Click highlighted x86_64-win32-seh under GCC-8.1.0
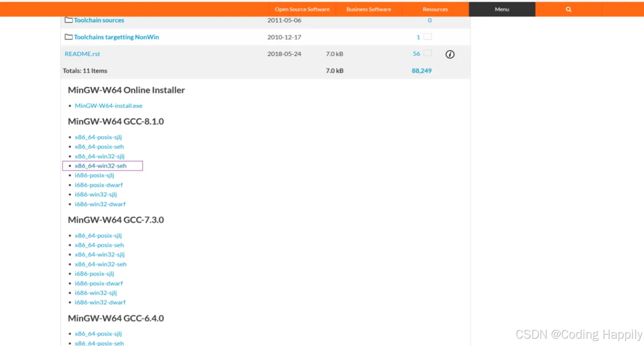Viewport: 644px width, 346px height. click(x=101, y=166)
